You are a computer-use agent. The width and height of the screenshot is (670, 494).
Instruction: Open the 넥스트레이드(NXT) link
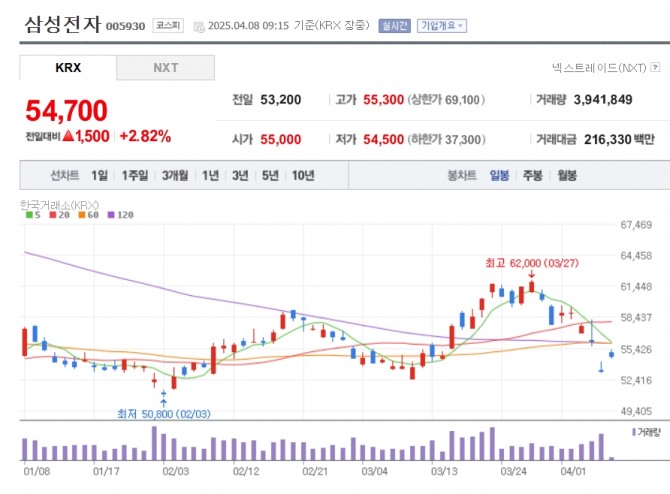pos(599,68)
